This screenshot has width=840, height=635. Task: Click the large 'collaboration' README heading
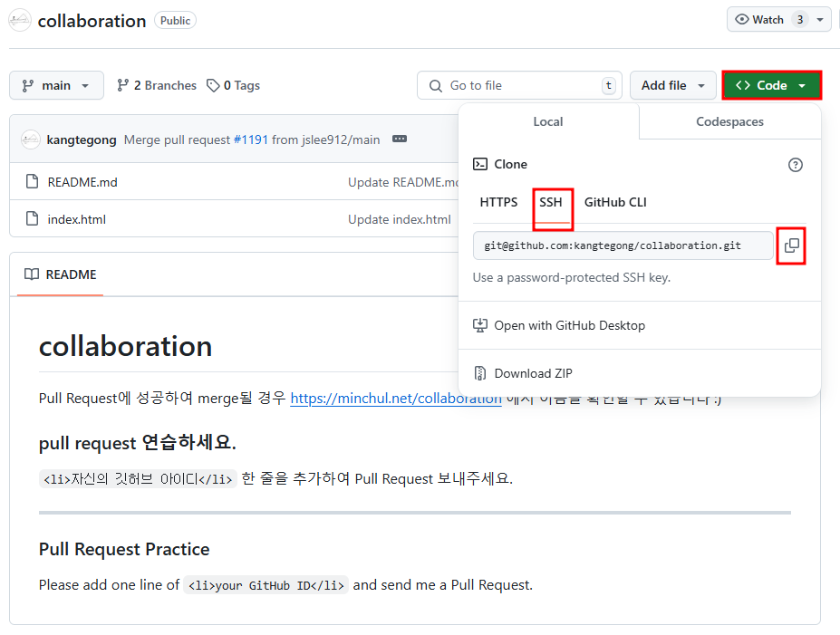click(125, 346)
